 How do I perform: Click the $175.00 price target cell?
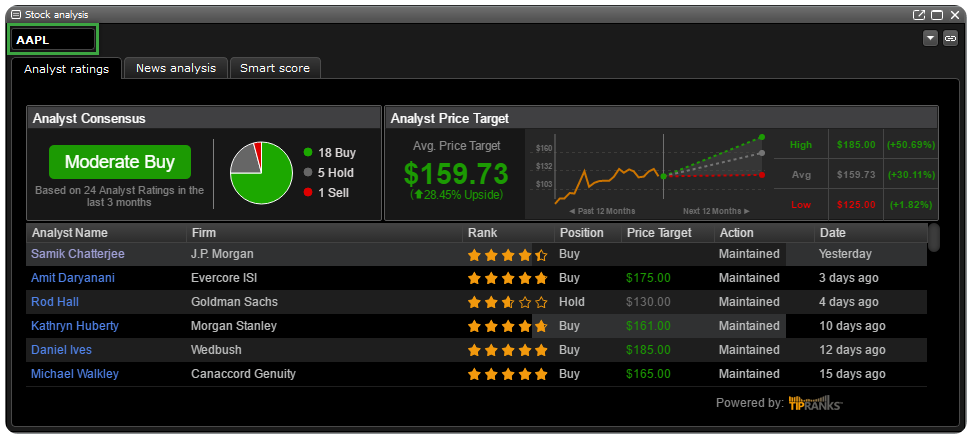[648, 278]
